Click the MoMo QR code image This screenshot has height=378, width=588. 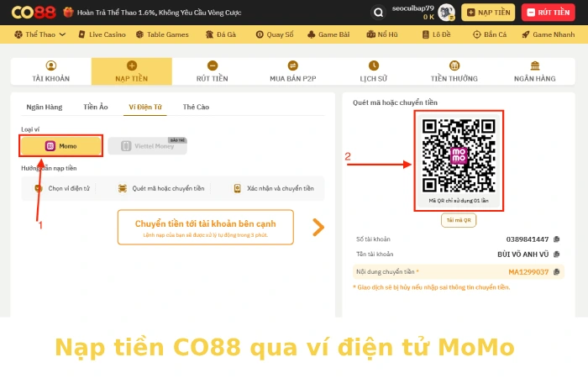coord(459,156)
